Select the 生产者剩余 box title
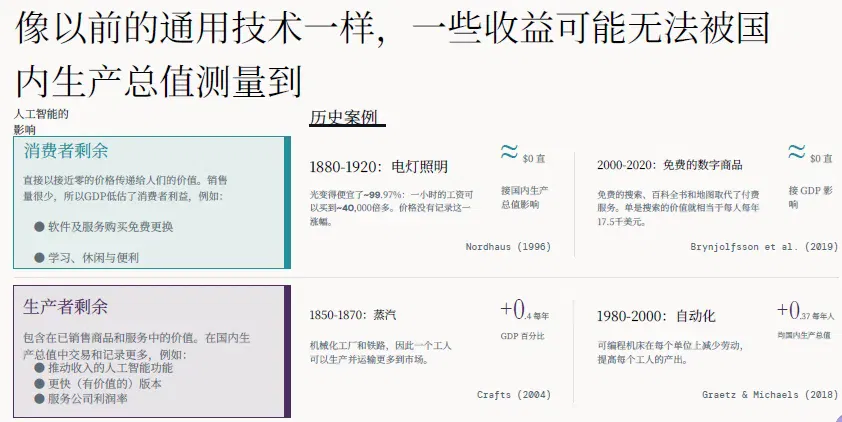842x422 pixels. pos(66,307)
